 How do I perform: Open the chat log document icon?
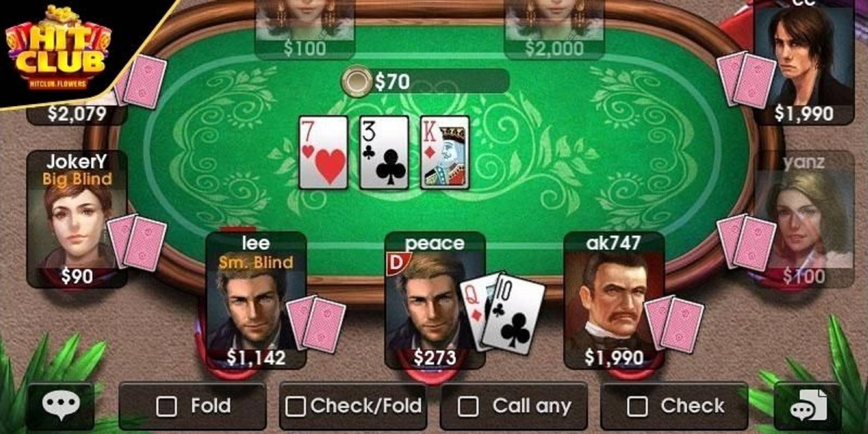point(809,405)
